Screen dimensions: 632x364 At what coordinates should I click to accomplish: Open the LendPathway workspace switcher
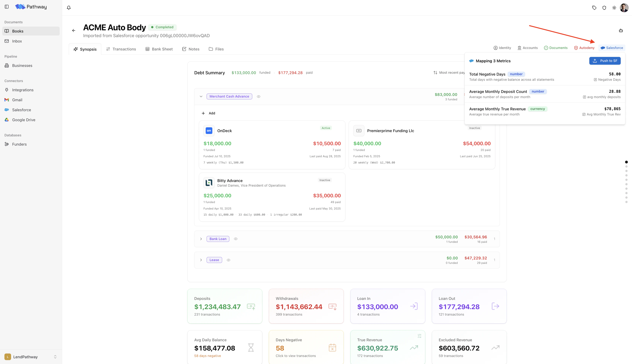(31, 357)
